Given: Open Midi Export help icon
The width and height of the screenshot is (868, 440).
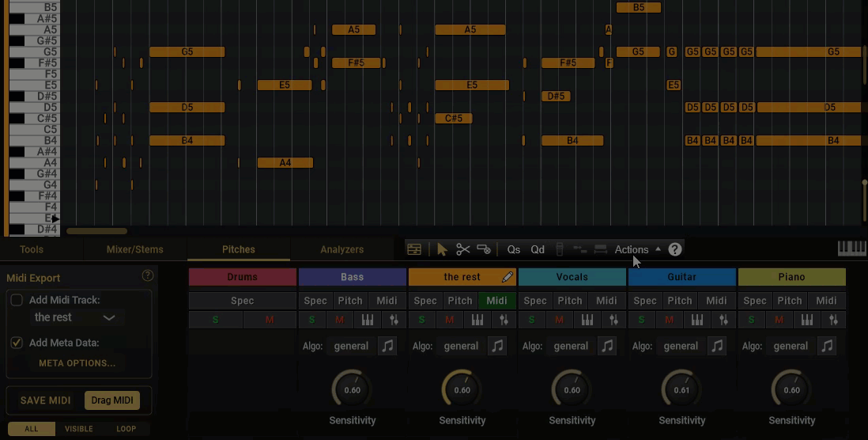Looking at the screenshot, I should pyautogui.click(x=147, y=275).
